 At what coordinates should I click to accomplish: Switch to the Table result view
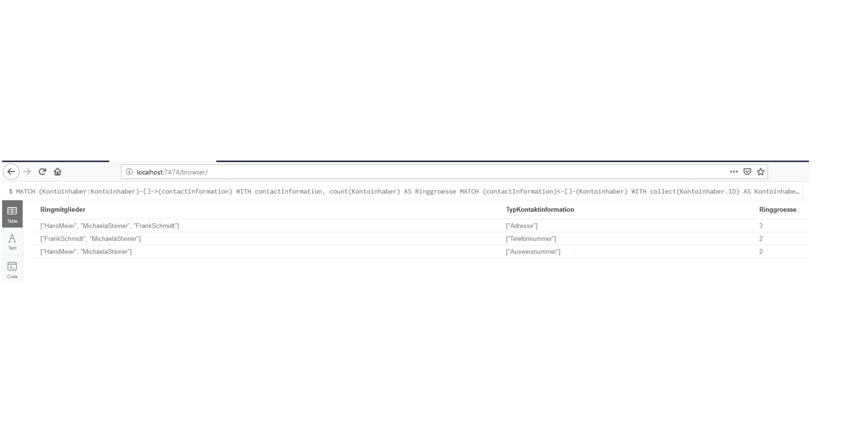click(12, 214)
